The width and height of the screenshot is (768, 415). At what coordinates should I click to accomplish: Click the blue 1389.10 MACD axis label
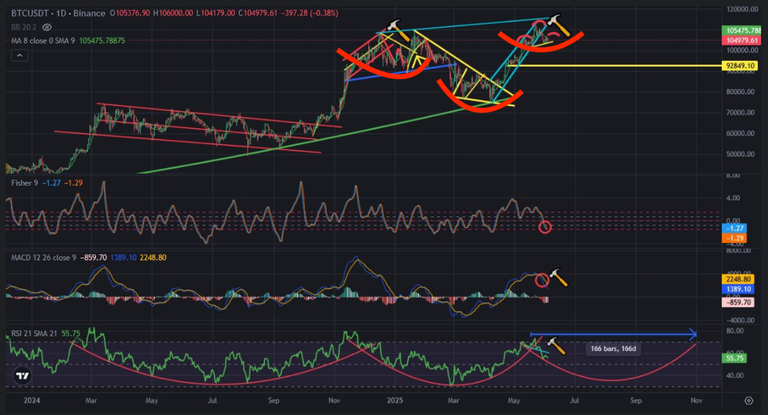click(x=738, y=289)
